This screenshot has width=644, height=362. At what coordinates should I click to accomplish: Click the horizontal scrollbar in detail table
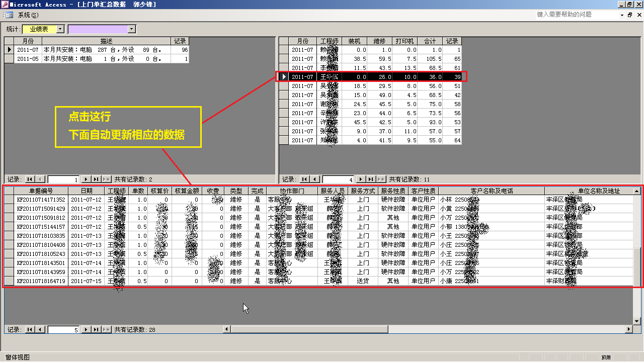[x=428, y=329]
